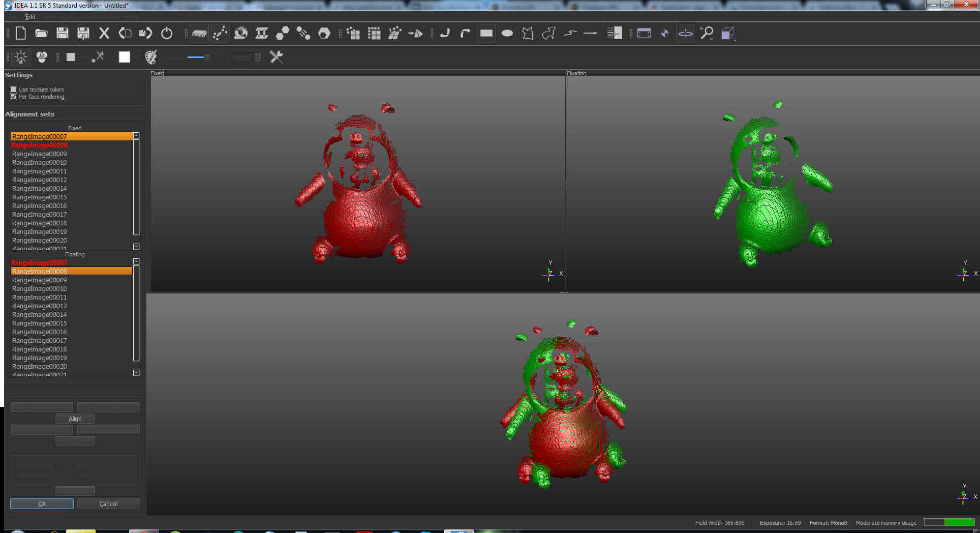Screen dimensions: 980x533
Task: Select RangeImage00012 in the Fixed list
Action: 71,180
